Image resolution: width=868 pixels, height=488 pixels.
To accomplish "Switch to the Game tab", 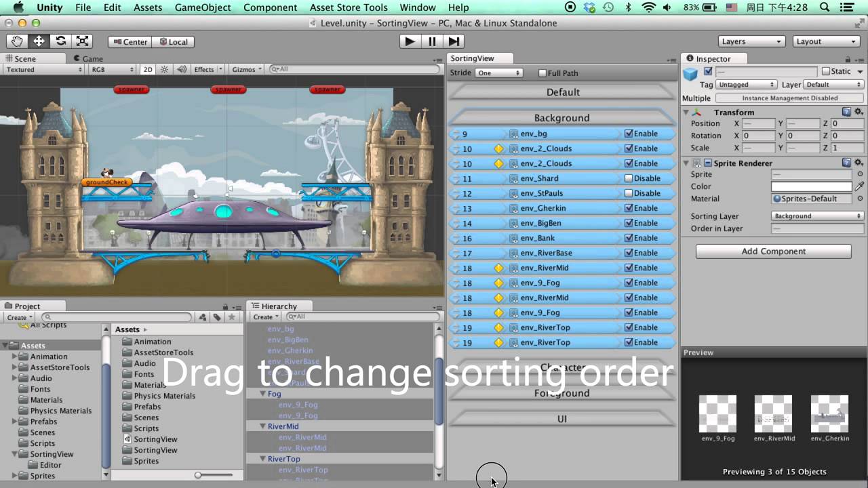I will pos(88,58).
